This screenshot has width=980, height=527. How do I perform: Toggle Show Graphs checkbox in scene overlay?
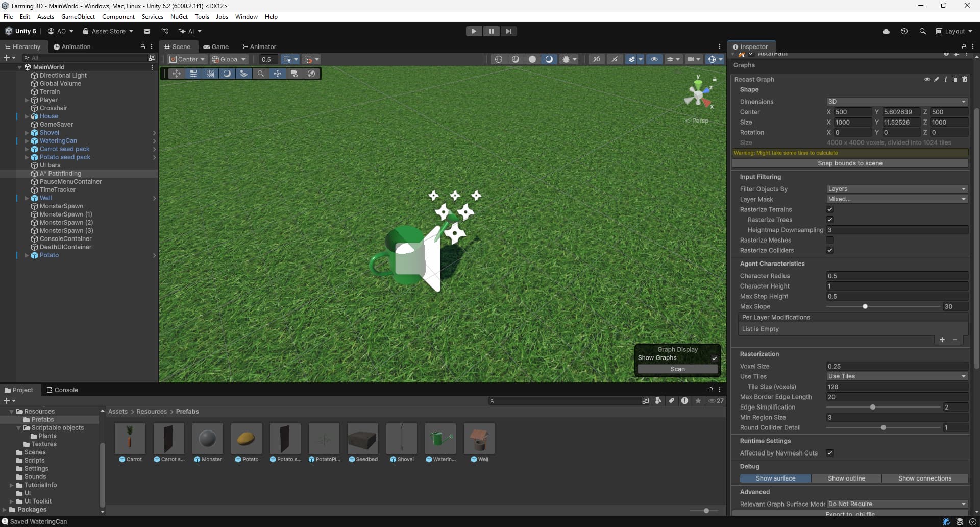(715, 358)
